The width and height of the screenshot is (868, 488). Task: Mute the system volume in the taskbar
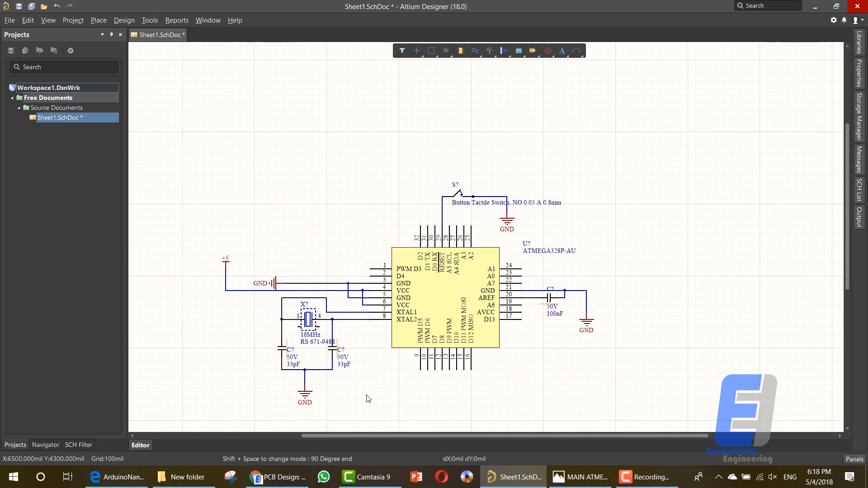coord(774,477)
